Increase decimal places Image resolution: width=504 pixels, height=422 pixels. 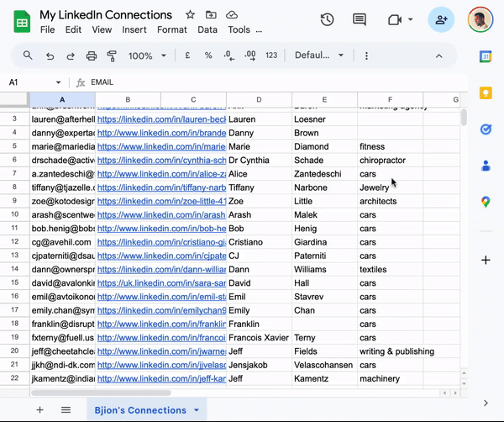(250, 55)
